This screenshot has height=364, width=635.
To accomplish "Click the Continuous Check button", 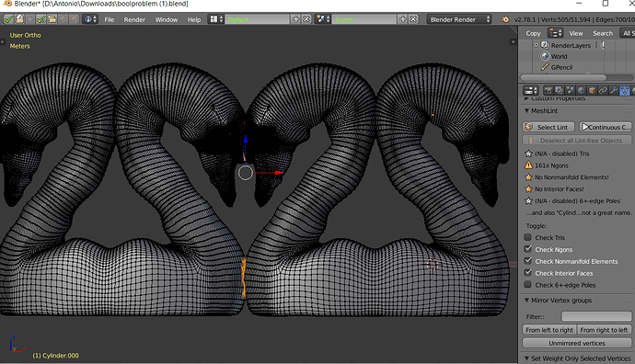I will click(606, 127).
